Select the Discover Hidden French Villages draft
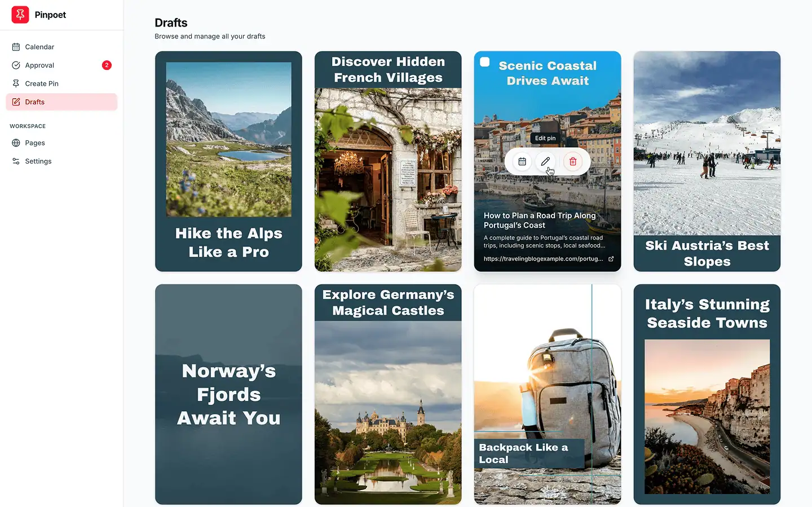 (x=388, y=161)
